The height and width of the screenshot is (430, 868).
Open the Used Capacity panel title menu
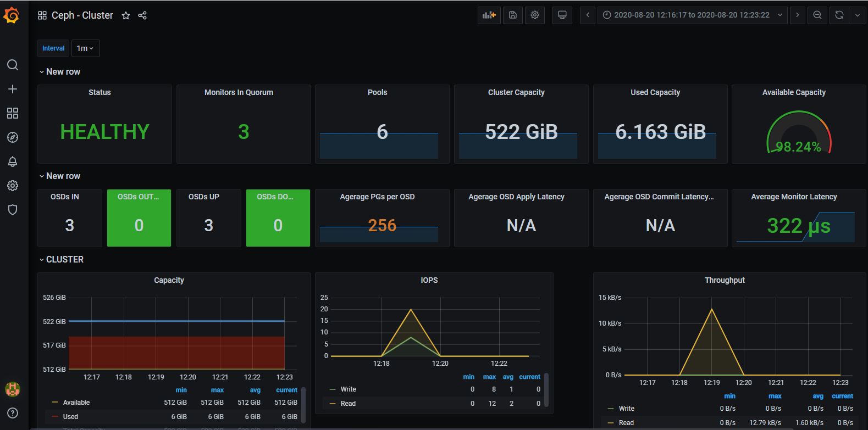click(x=655, y=92)
